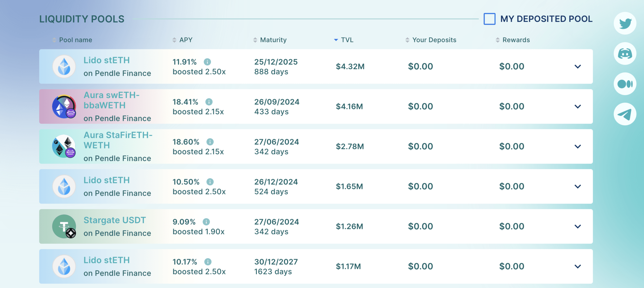This screenshot has height=288, width=644.
Task: Sort pools by Your Deposits arrows
Action: (x=407, y=40)
